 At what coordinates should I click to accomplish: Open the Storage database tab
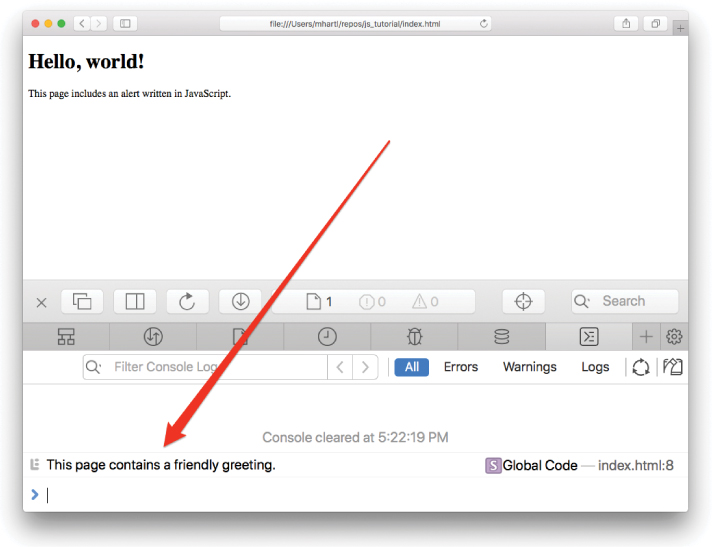[x=501, y=337]
